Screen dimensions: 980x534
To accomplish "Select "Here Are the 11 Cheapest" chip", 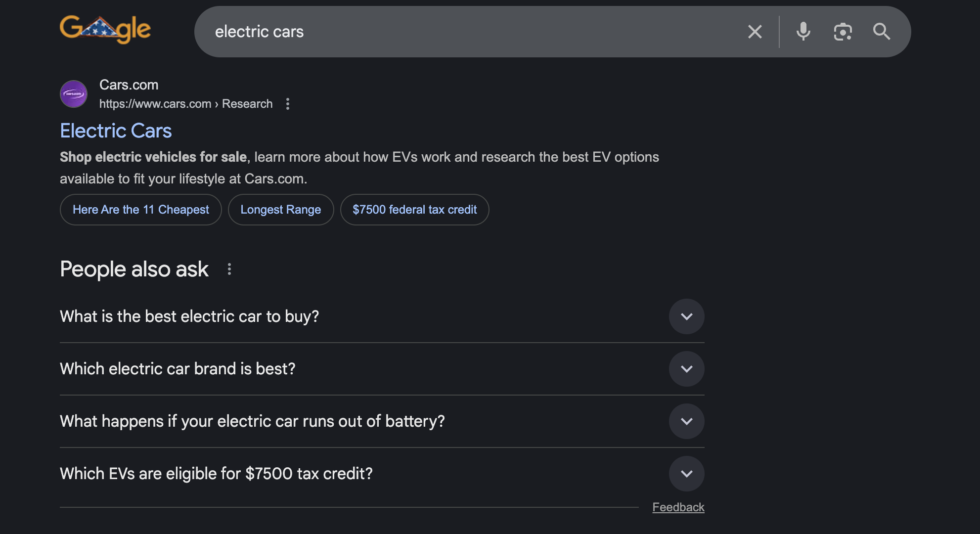I will tap(141, 210).
